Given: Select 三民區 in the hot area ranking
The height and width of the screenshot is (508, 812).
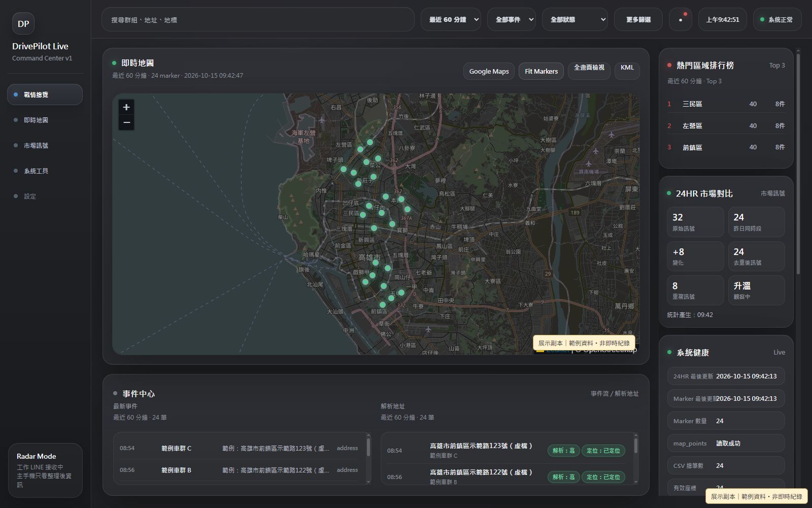Looking at the screenshot, I should (726, 104).
